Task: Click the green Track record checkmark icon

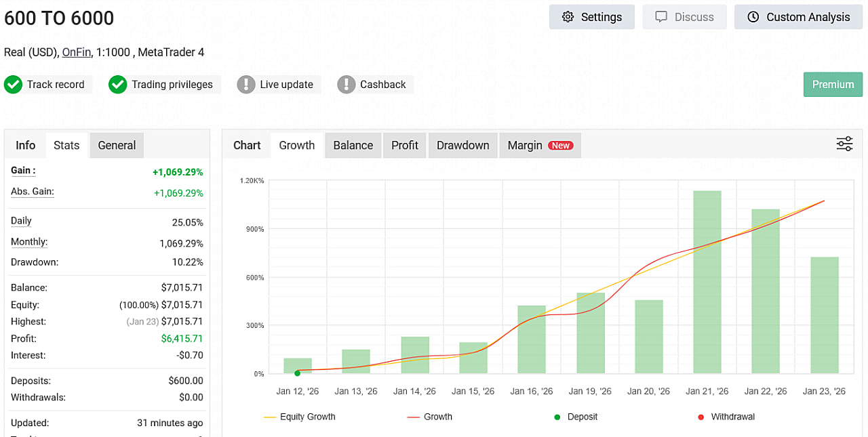Action: pyautogui.click(x=13, y=85)
